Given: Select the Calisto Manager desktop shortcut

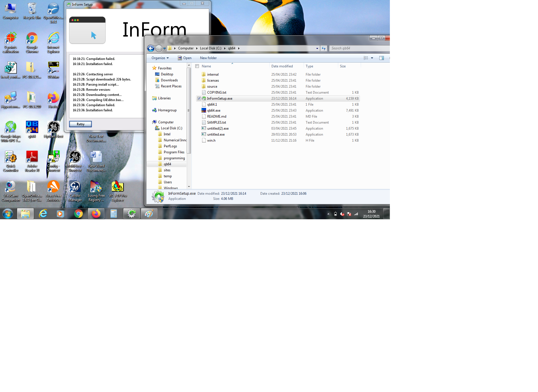Looking at the screenshot, I should pyautogui.click(x=75, y=191).
